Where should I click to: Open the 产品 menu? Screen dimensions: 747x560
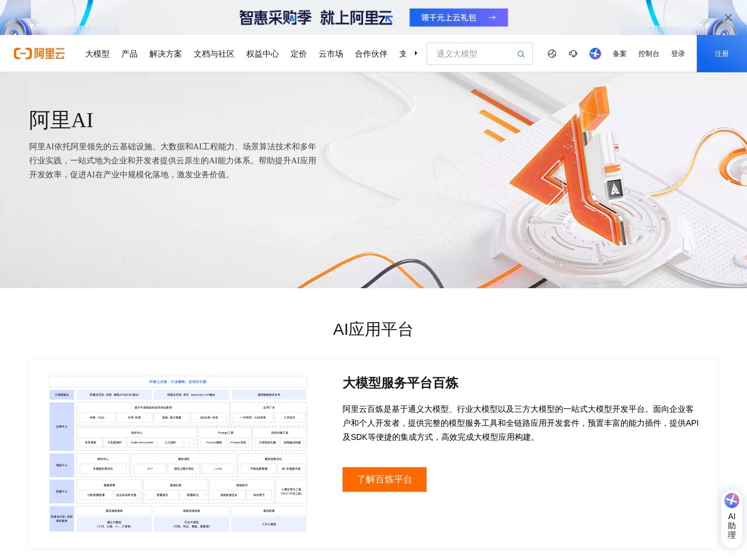pos(130,54)
